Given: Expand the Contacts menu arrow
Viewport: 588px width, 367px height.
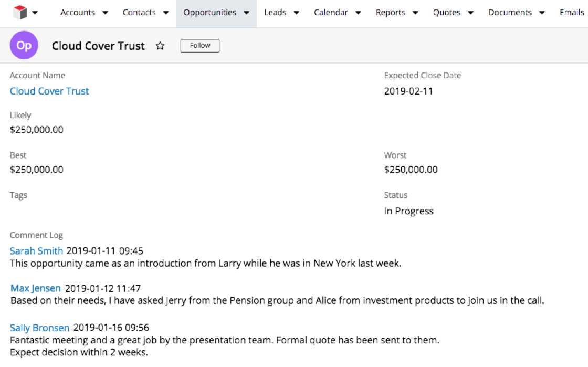Looking at the screenshot, I should point(166,13).
